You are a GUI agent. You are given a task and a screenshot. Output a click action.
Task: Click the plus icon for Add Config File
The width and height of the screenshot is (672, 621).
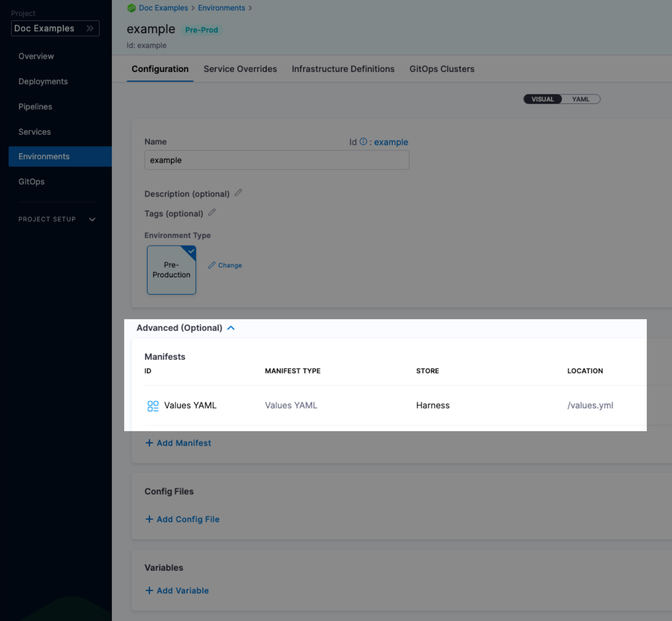[x=149, y=519]
